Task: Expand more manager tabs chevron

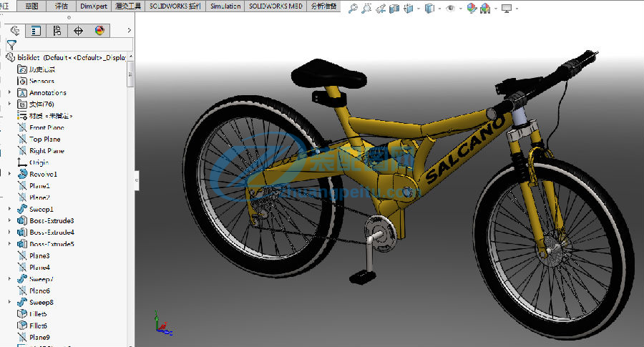Action: (129, 30)
